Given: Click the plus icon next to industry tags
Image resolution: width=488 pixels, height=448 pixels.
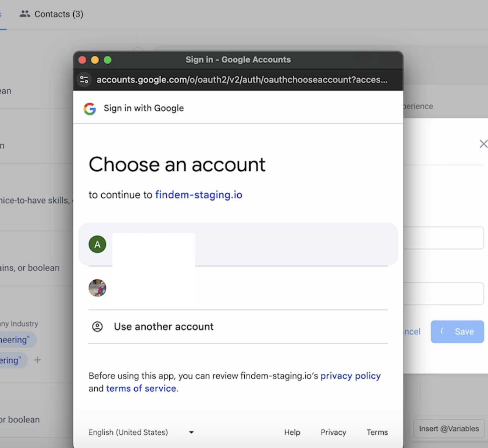Looking at the screenshot, I should (x=37, y=360).
